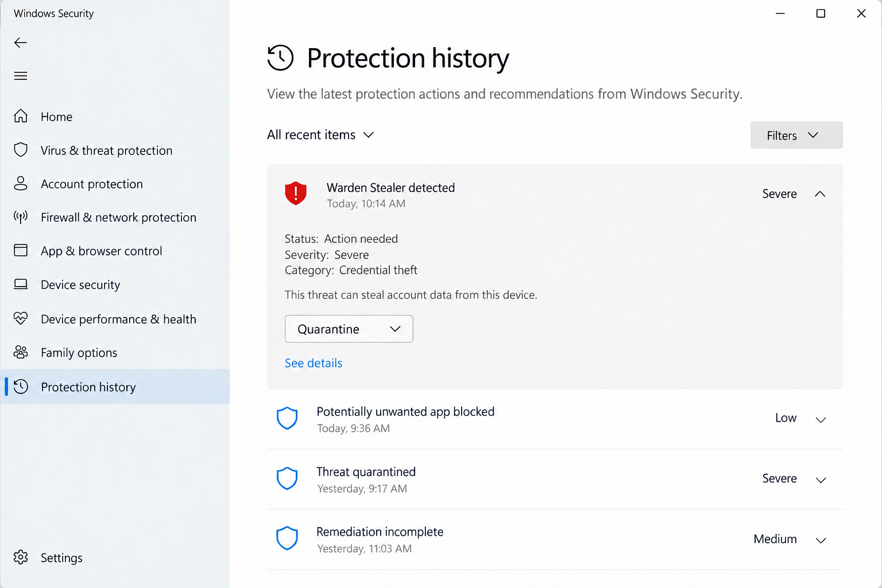Navigate to Firewall & network protection
882x588 pixels.
[x=115, y=218]
